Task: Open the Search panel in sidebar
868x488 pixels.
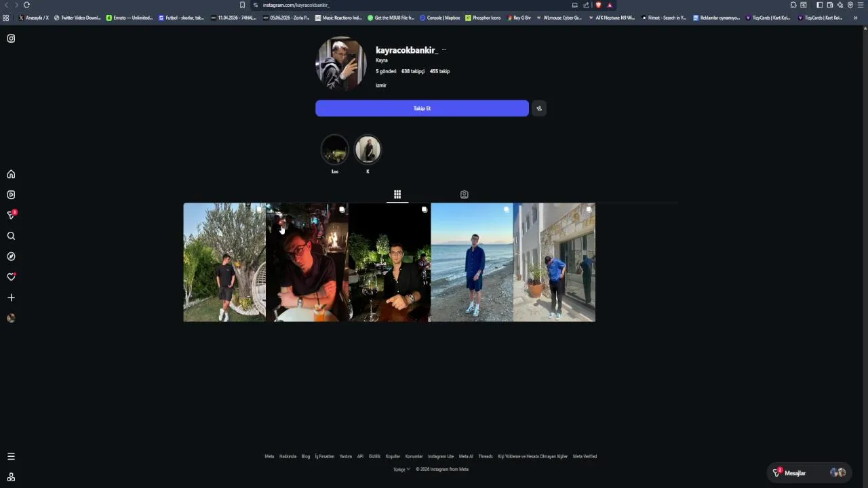Action: coord(11,236)
